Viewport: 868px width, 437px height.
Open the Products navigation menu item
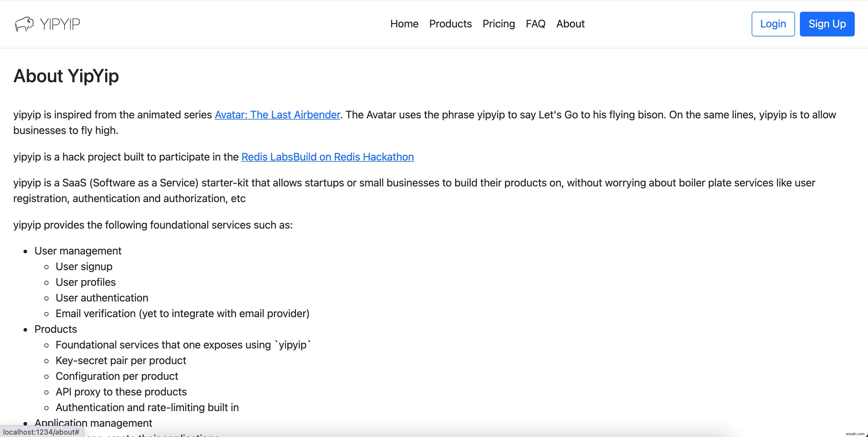[451, 23]
